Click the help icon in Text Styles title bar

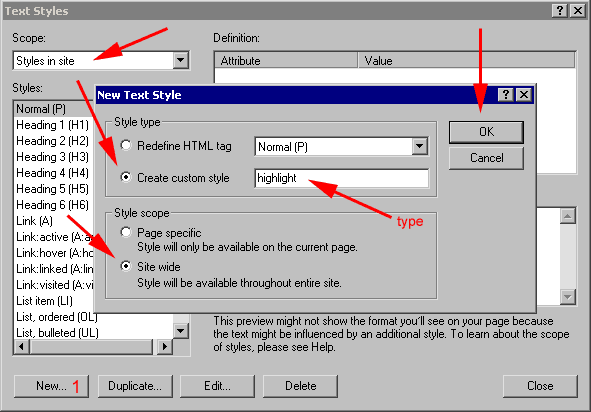pyautogui.click(x=560, y=11)
